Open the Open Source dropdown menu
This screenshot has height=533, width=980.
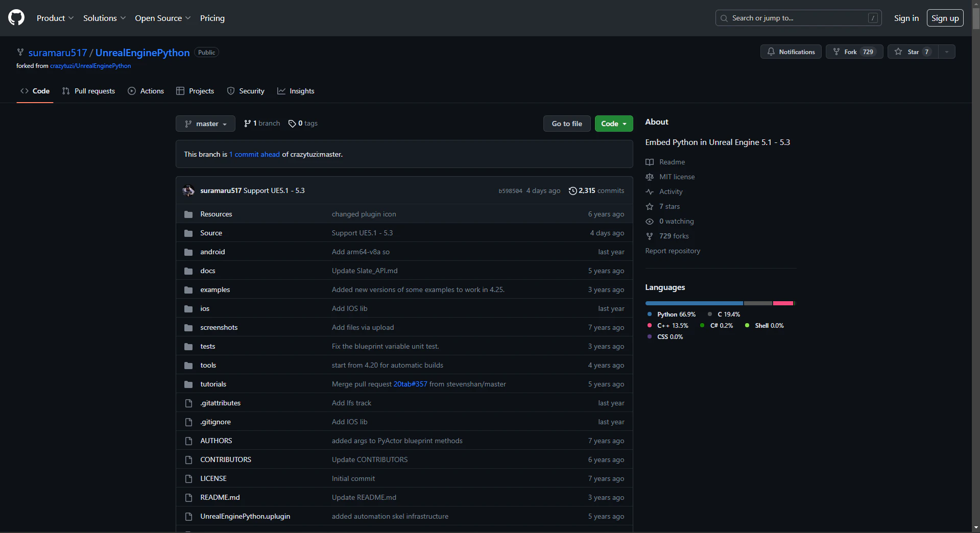point(163,18)
